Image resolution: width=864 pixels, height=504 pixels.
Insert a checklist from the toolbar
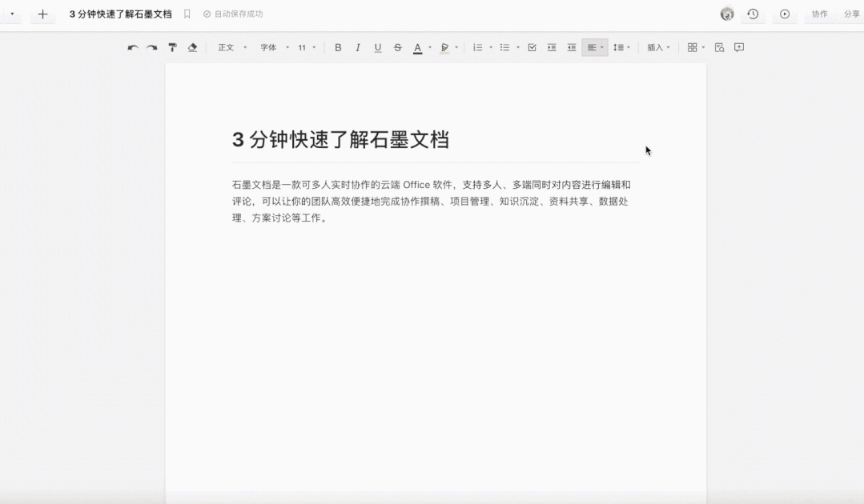pyautogui.click(x=532, y=47)
